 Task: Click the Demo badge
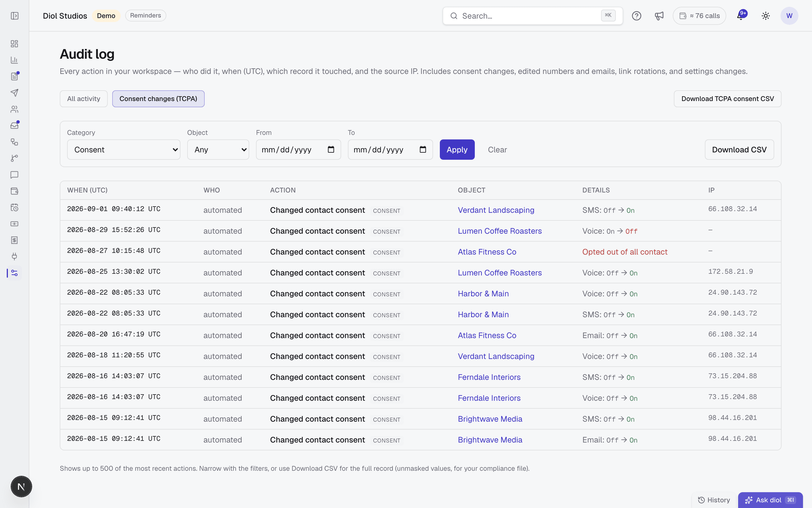(x=106, y=16)
